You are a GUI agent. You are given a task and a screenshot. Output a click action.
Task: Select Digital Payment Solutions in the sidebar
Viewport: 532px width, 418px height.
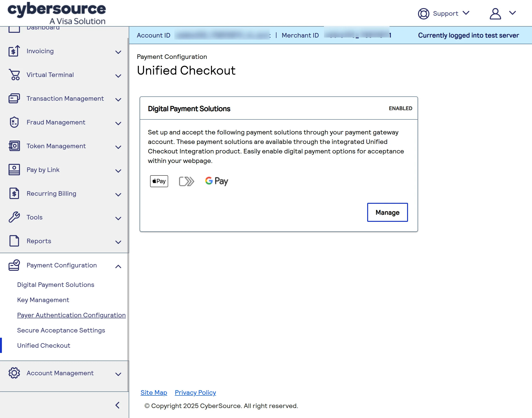tap(56, 285)
